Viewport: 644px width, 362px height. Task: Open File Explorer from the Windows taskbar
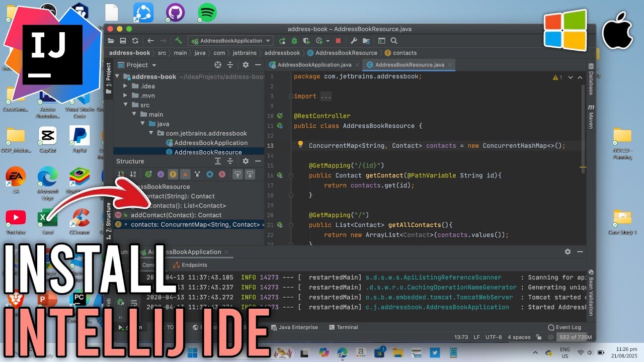pyautogui.click(x=397, y=352)
